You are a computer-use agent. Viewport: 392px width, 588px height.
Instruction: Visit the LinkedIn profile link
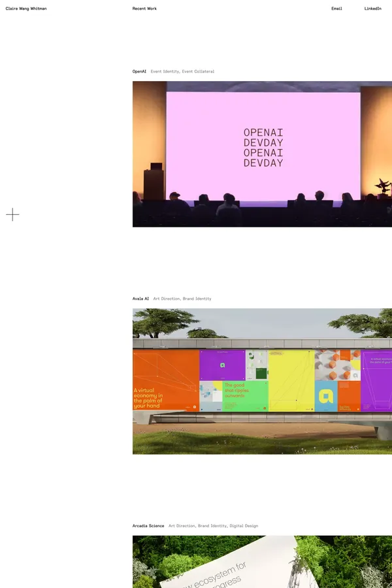372,8
